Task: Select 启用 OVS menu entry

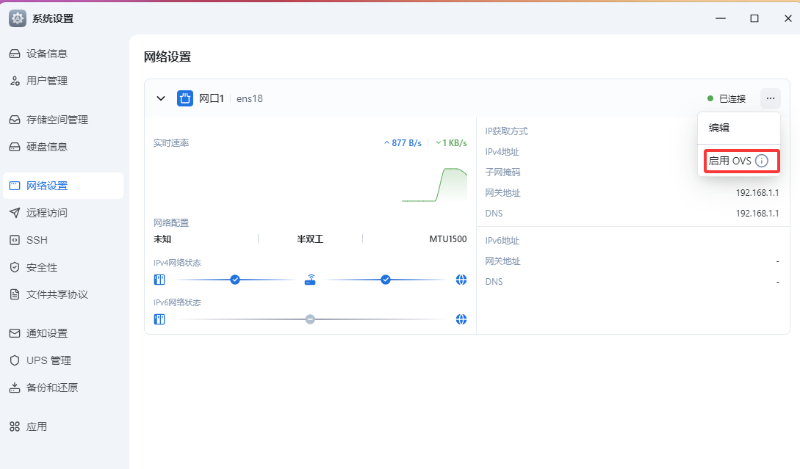Action: 729,161
